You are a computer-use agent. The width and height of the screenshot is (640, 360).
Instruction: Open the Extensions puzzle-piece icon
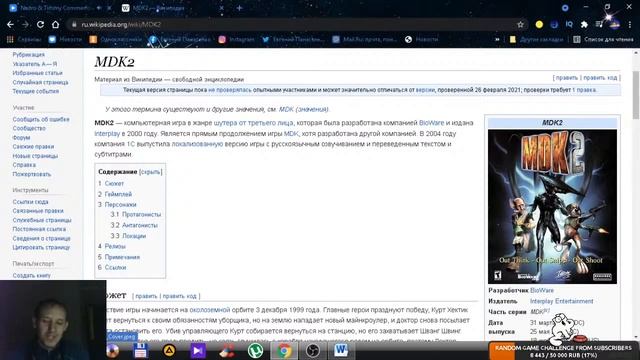(x=584, y=24)
